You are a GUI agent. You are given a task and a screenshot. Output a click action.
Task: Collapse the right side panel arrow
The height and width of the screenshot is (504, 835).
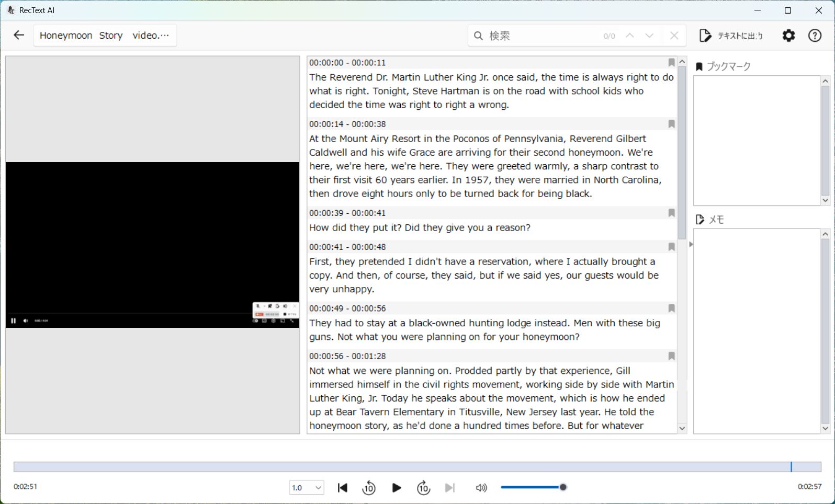691,244
